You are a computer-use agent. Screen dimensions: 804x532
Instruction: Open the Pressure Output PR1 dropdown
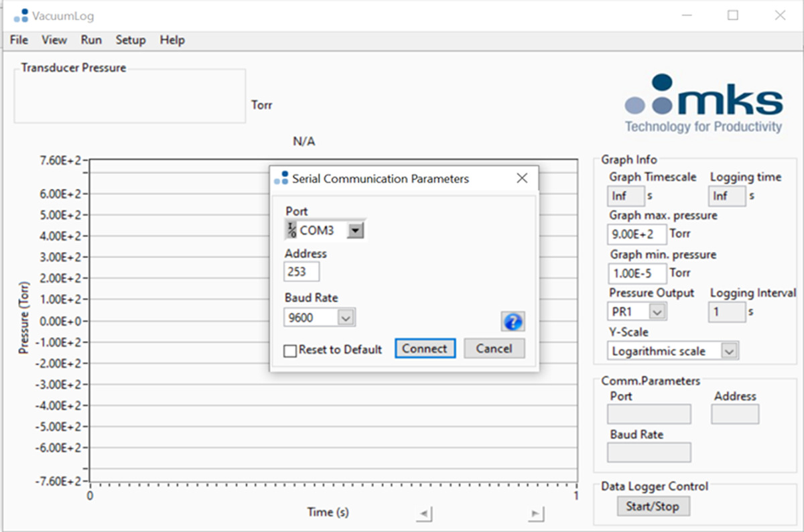pos(657,312)
